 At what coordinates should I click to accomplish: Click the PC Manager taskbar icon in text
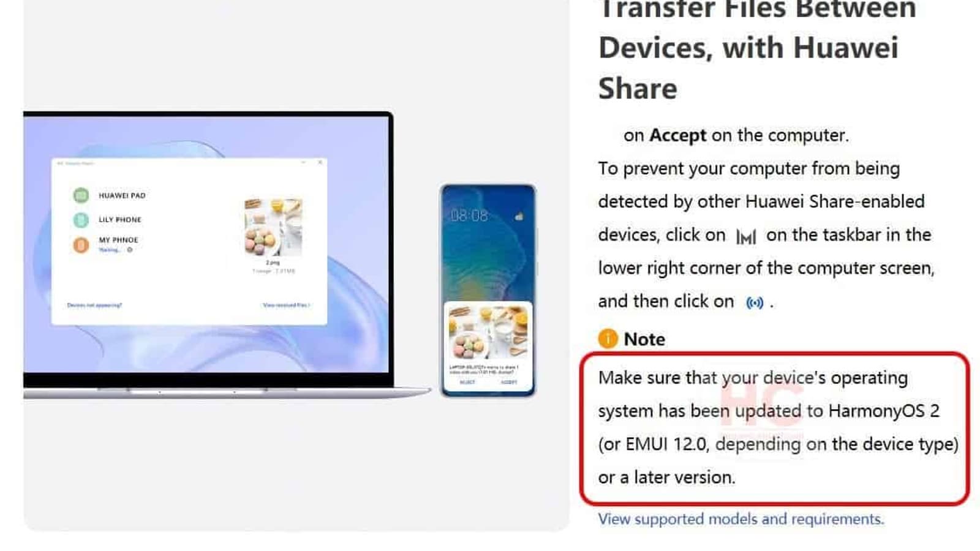click(x=745, y=236)
